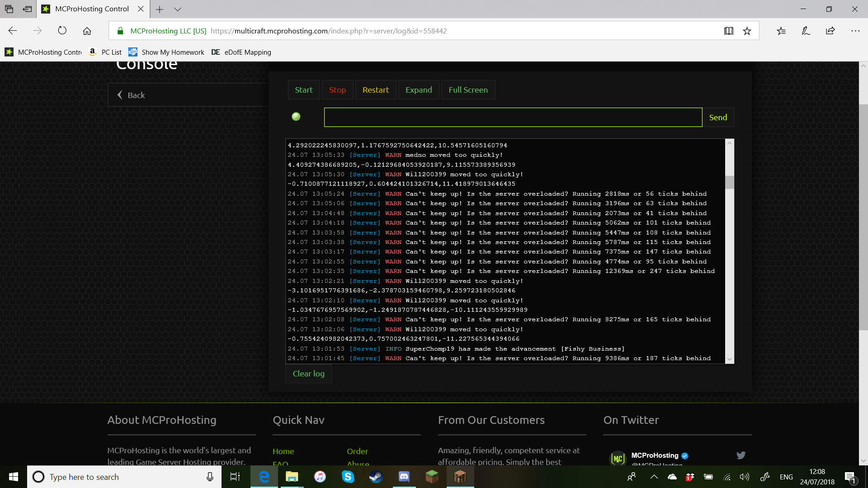Screen dimensions: 868x488
Task: Click the console log scrollbar thumb
Action: coord(729,182)
